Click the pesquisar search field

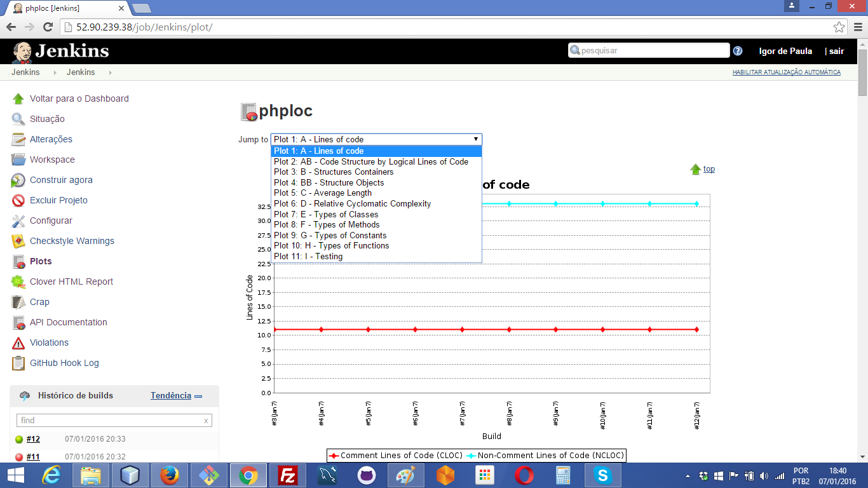[649, 50]
